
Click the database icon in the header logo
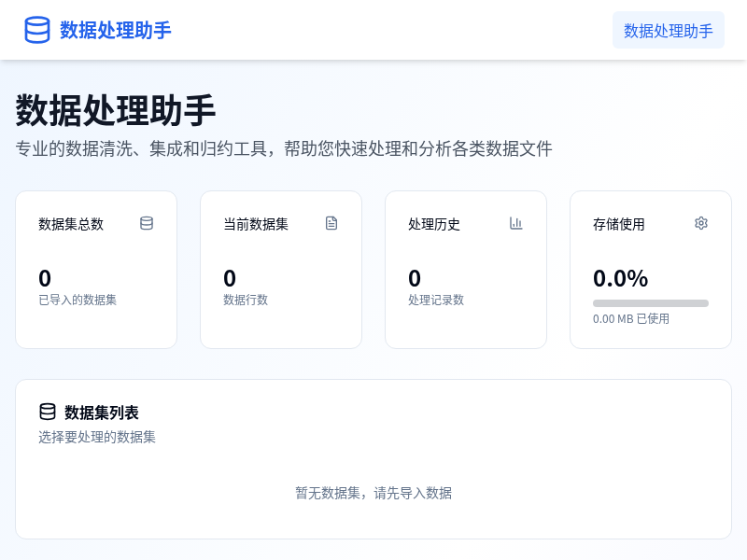click(36, 30)
